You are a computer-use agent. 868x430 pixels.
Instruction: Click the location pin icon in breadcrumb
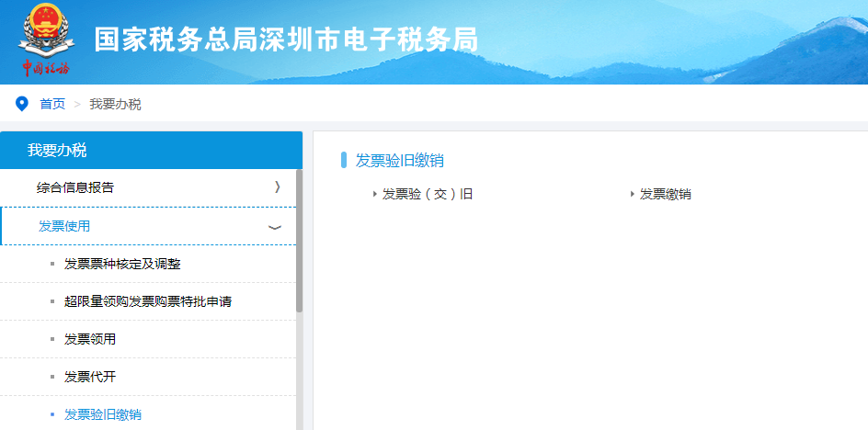point(22,104)
